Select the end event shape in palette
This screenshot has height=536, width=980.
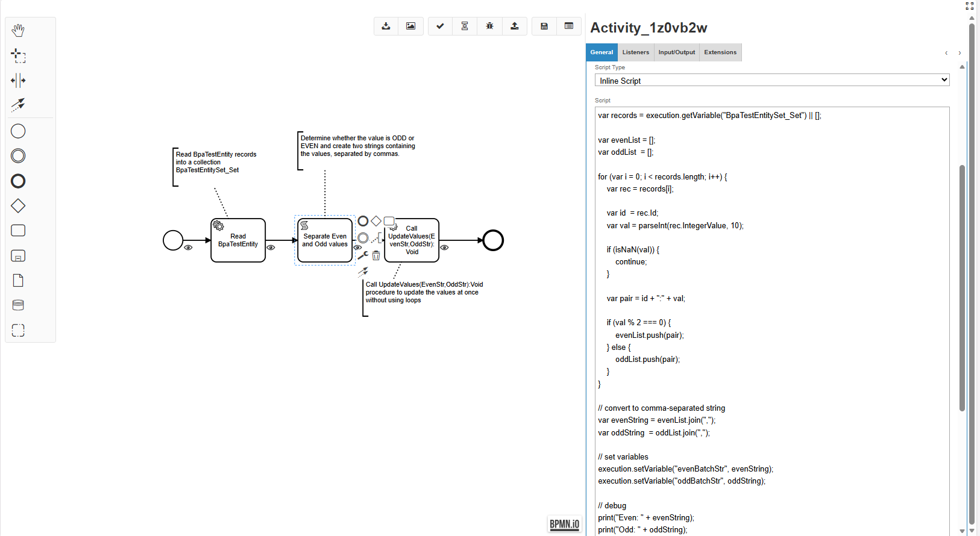(18, 181)
